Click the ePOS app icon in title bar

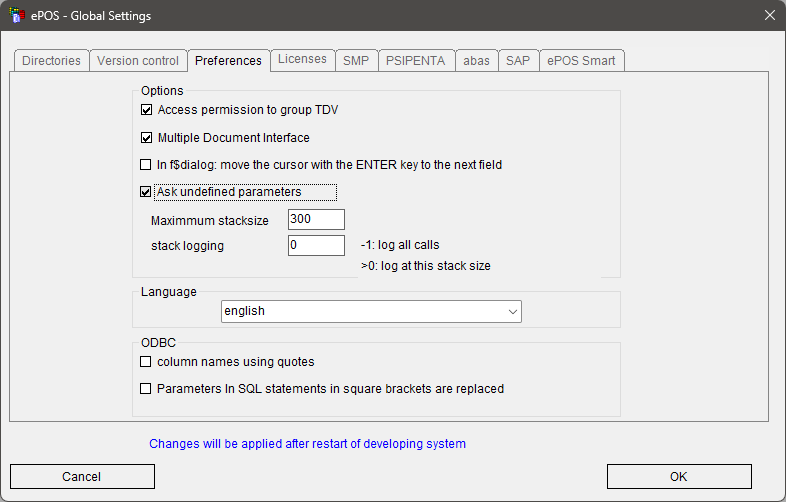[x=16, y=15]
